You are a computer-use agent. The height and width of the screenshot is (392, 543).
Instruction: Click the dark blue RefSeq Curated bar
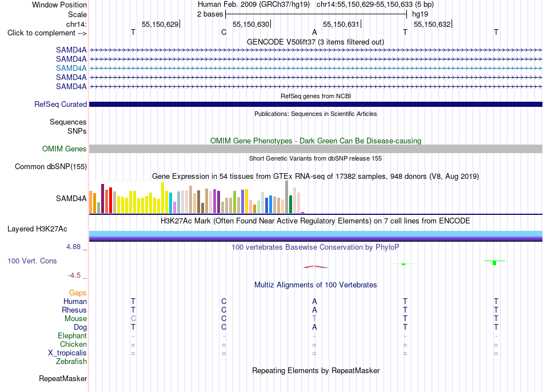point(316,104)
